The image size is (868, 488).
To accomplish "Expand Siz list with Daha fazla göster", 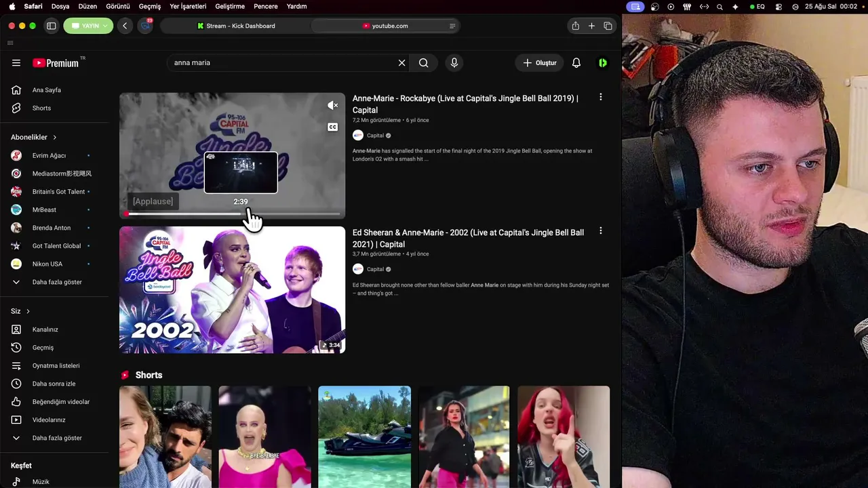I will click(54, 438).
